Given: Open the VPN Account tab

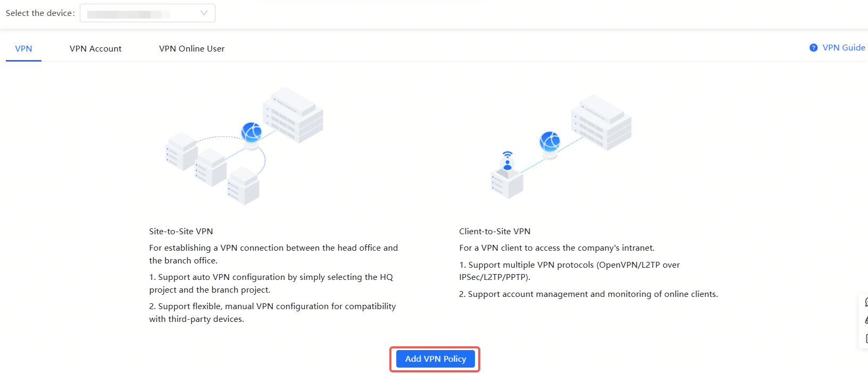Looking at the screenshot, I should point(95,48).
